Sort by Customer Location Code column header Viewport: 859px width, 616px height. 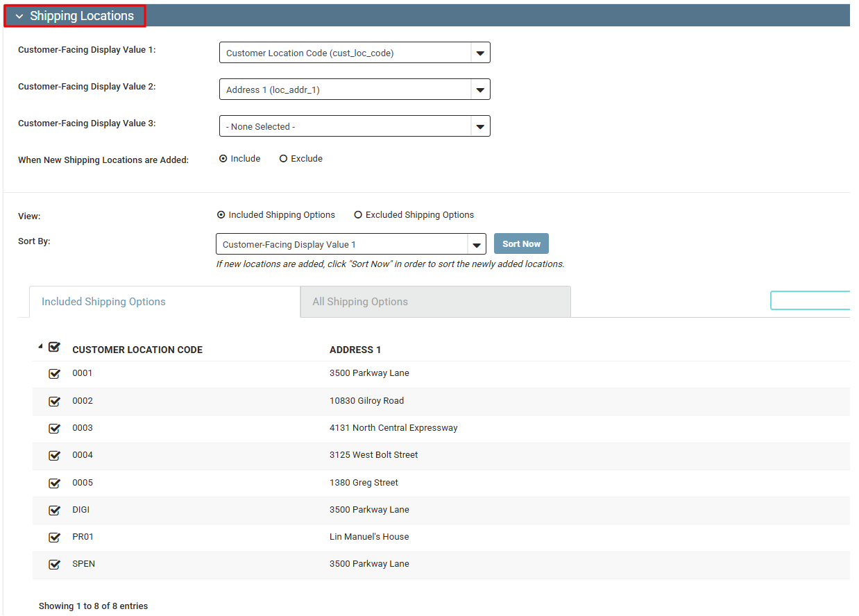[137, 350]
